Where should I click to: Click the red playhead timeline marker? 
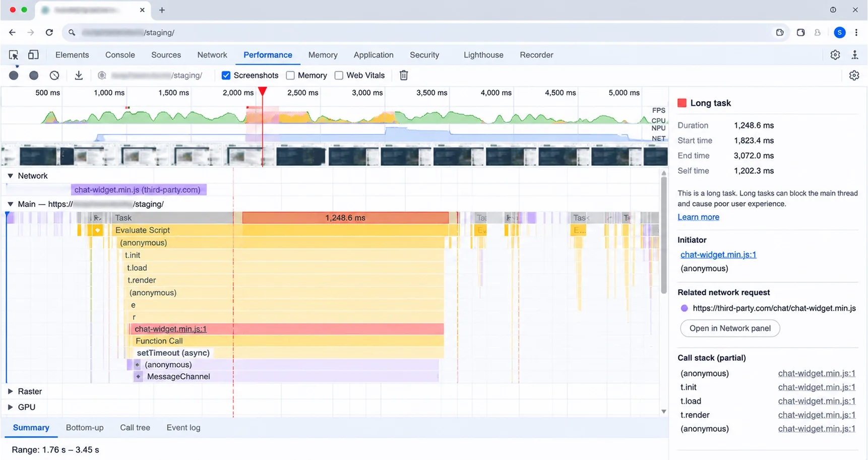[262, 92]
